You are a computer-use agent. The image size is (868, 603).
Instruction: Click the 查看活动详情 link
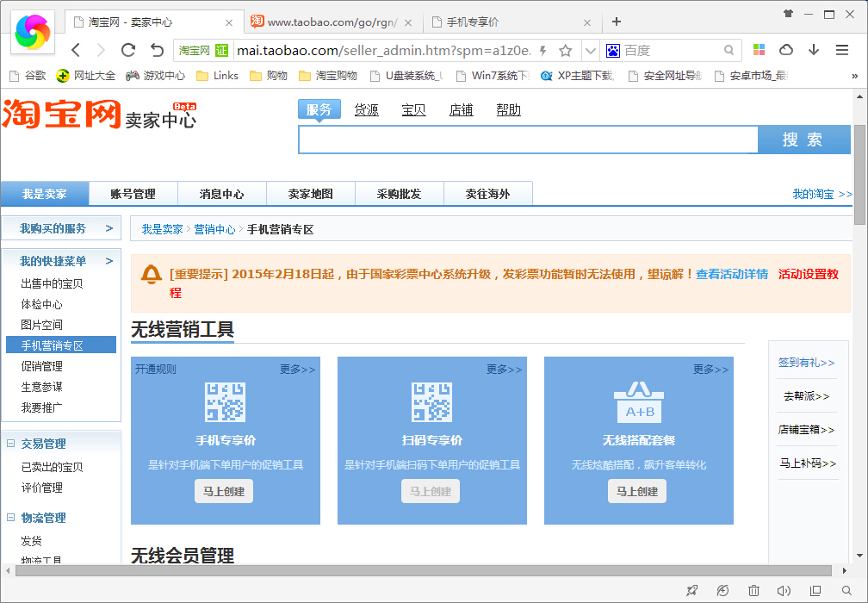click(732, 274)
